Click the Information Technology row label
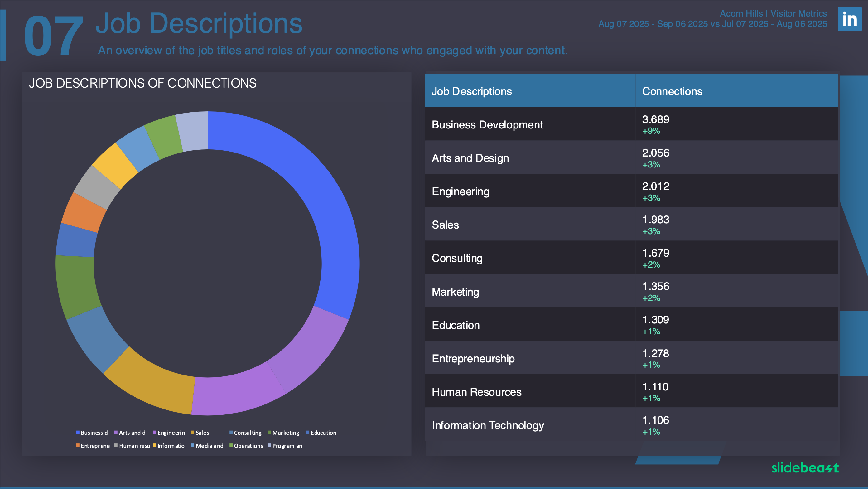Image resolution: width=868 pixels, height=489 pixels. coord(488,425)
